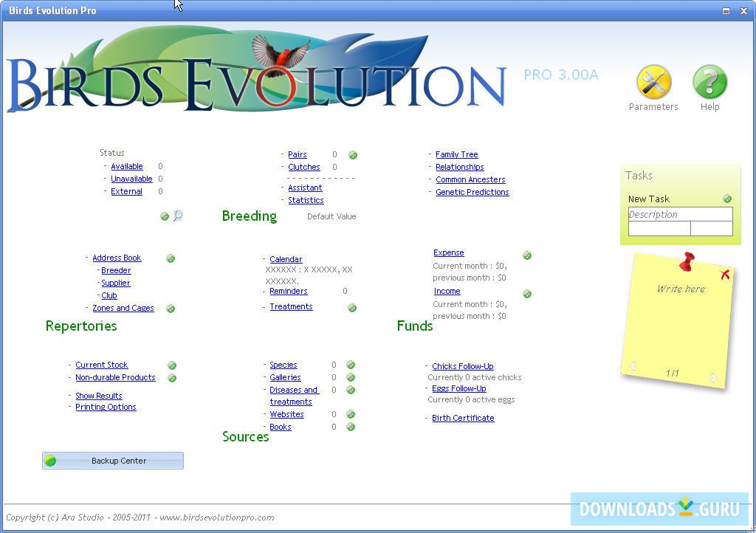Click green add icon beside Species
Image resolution: width=756 pixels, height=533 pixels.
351,365
